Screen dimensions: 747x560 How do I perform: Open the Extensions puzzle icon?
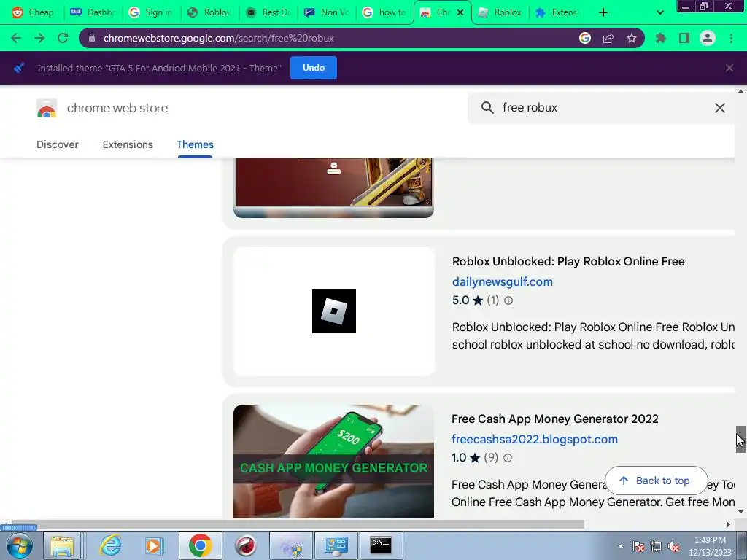661,38
